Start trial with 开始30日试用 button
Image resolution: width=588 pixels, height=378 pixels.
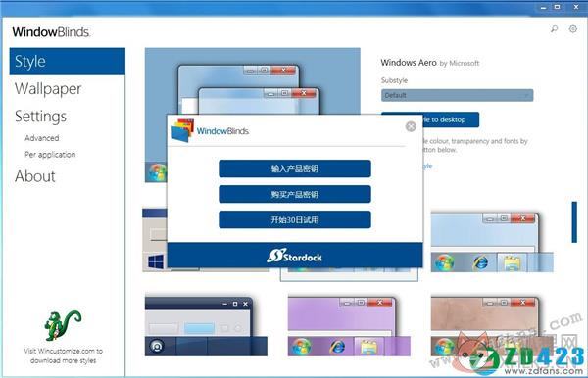pyautogui.click(x=295, y=219)
